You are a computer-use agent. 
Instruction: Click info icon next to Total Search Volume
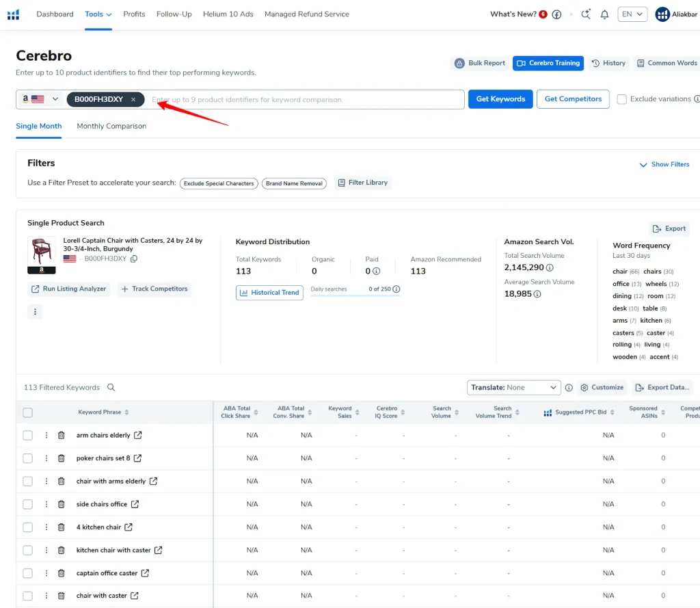point(550,267)
